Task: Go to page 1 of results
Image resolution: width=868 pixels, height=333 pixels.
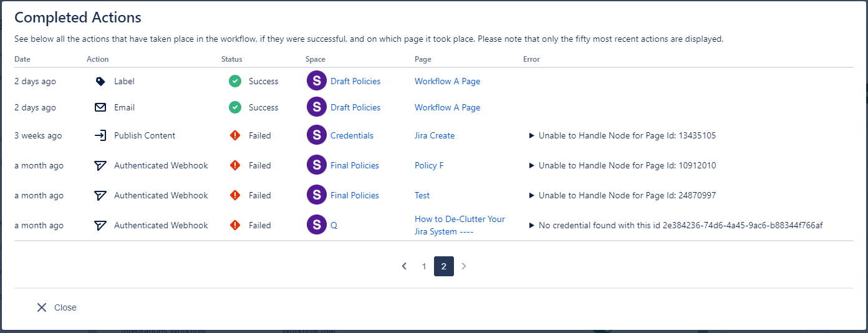Action: click(424, 266)
